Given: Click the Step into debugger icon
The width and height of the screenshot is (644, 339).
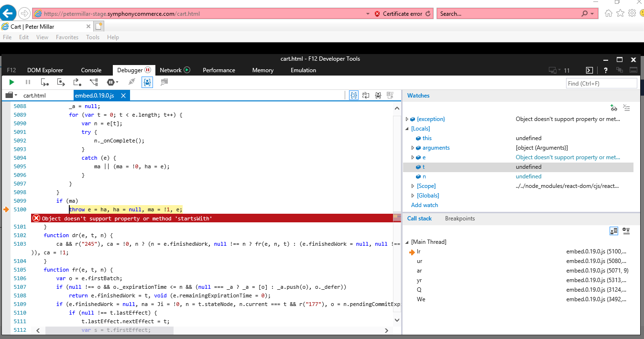Looking at the screenshot, I should coord(44,82).
